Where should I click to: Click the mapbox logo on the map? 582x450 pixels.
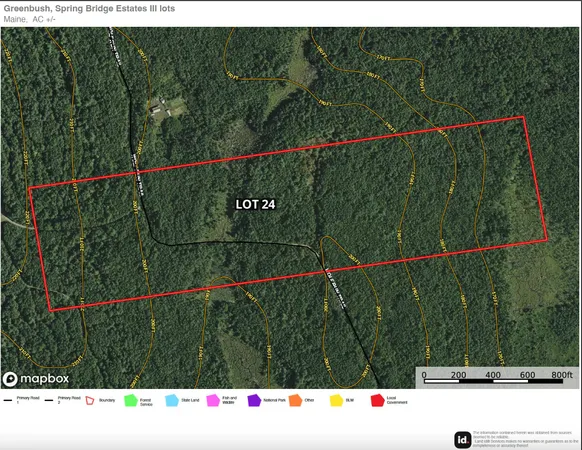pyautogui.click(x=36, y=379)
